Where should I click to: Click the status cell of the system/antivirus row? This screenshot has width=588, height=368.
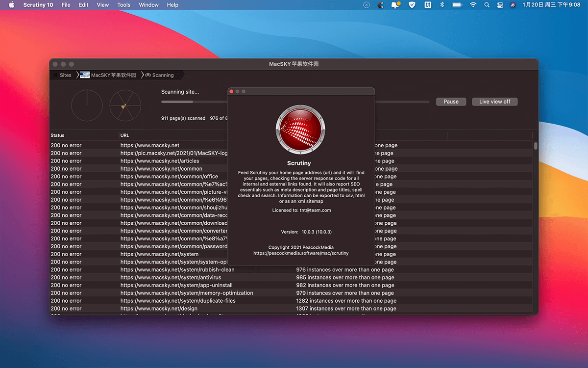[66, 277]
